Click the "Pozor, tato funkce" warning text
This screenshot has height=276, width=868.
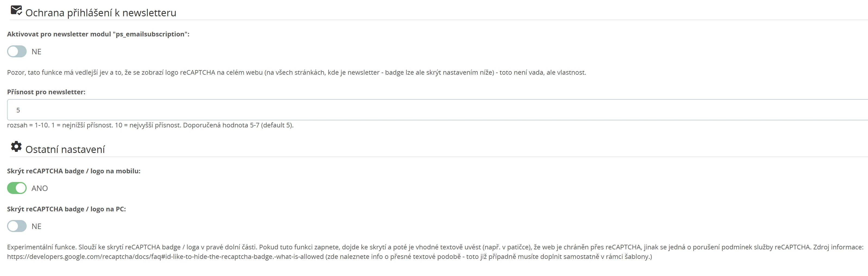pos(296,73)
